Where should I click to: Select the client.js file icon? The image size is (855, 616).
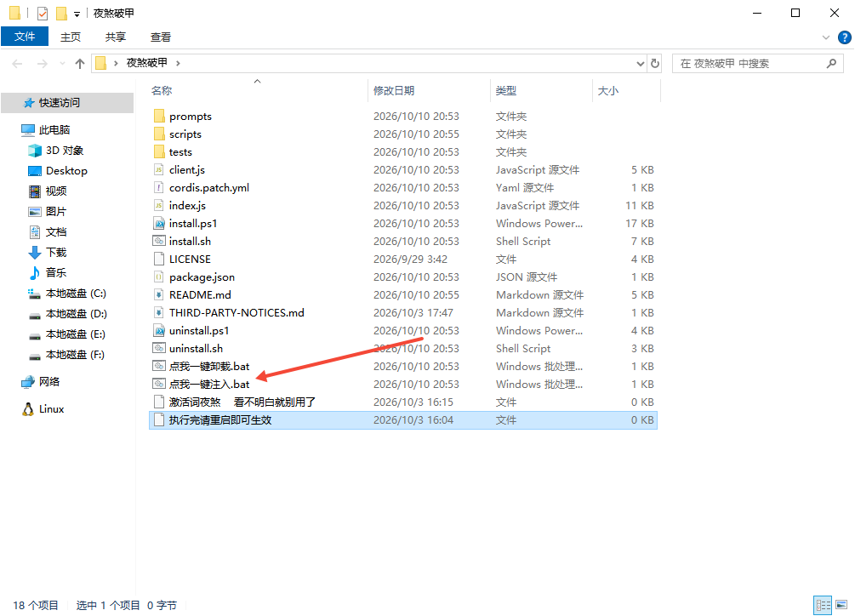159,169
